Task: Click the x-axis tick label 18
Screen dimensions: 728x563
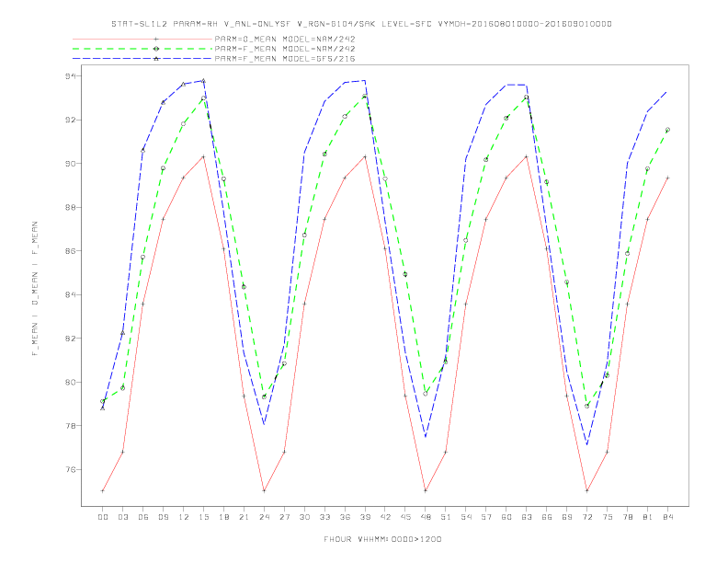Action: (x=223, y=517)
